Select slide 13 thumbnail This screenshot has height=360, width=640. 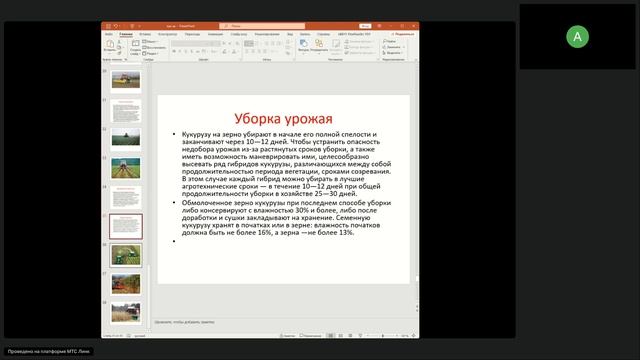(126, 168)
